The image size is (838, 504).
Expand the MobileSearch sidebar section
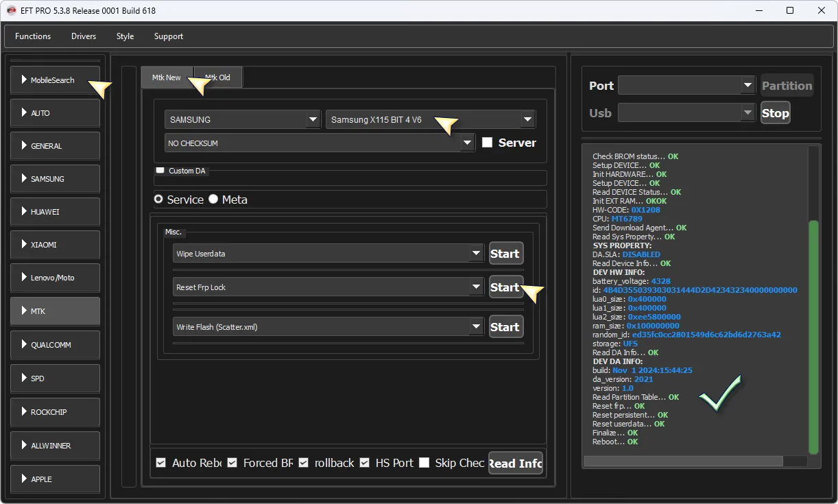(x=55, y=80)
